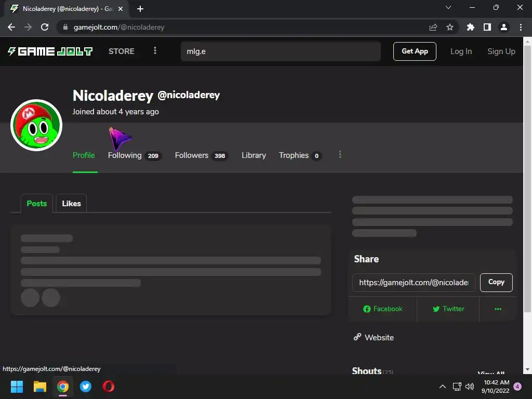Reload the page
Screen dimensions: 532x399
tap(45, 27)
